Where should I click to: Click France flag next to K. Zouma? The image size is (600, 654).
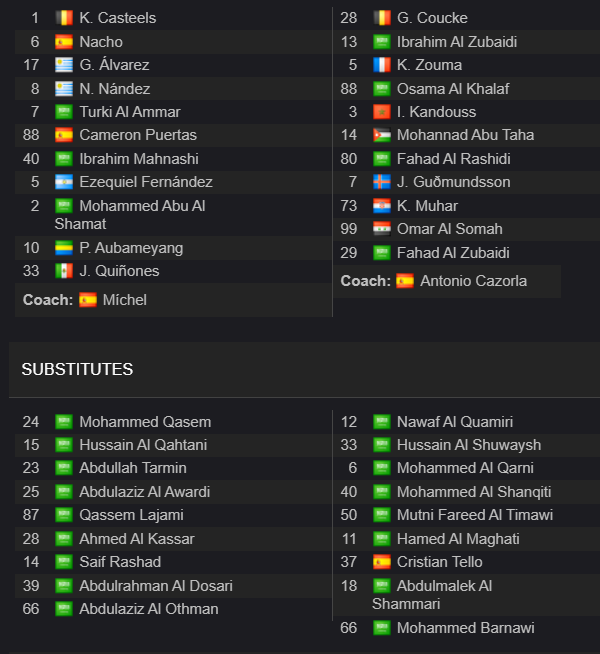click(x=382, y=65)
